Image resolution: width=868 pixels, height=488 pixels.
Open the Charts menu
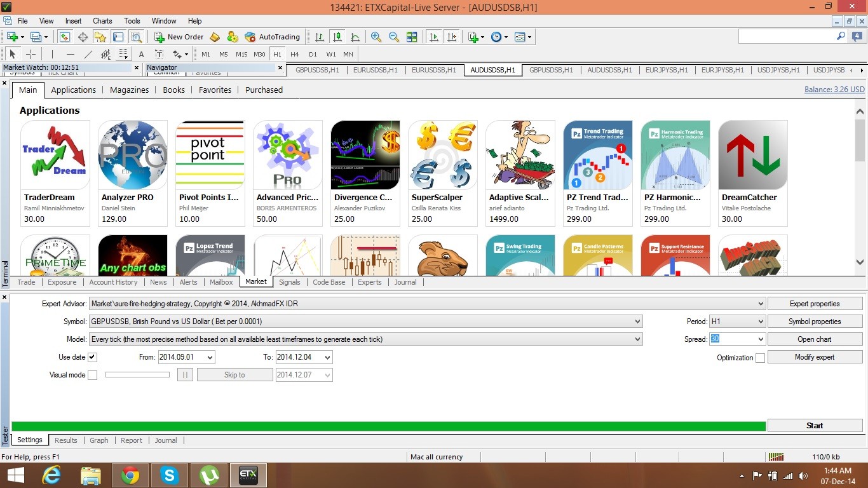pyautogui.click(x=102, y=21)
